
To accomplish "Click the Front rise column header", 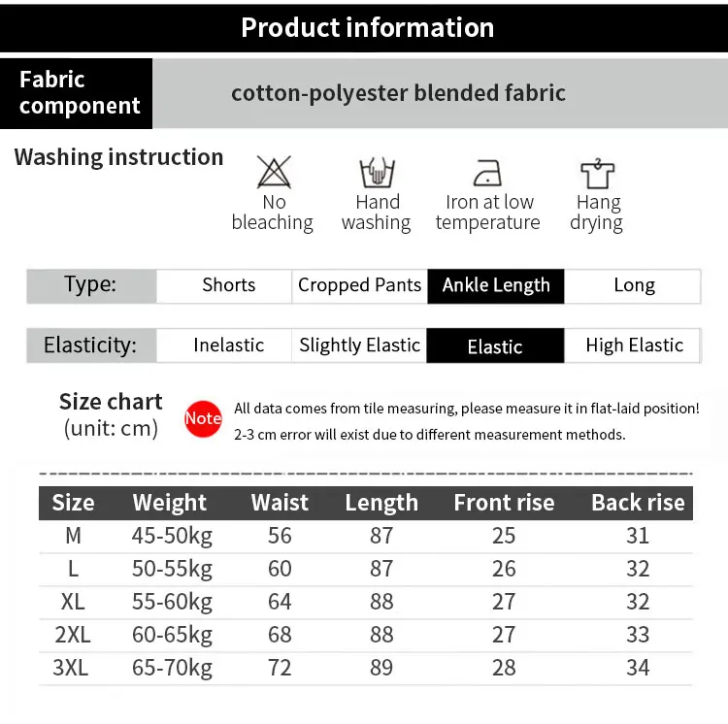I will tap(504, 503).
